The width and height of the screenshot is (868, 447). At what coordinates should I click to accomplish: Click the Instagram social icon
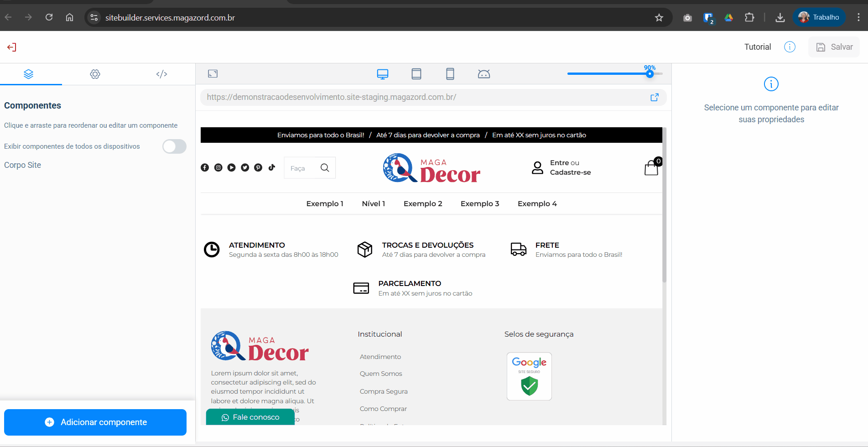coord(218,167)
